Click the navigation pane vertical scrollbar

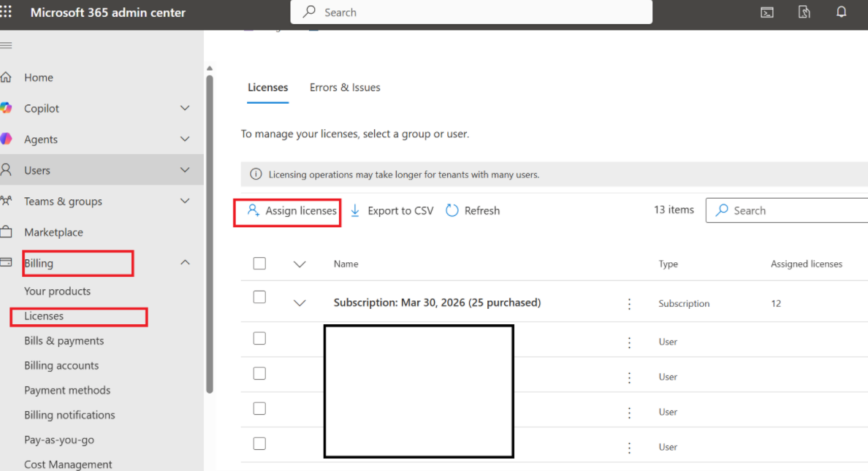coord(210,234)
